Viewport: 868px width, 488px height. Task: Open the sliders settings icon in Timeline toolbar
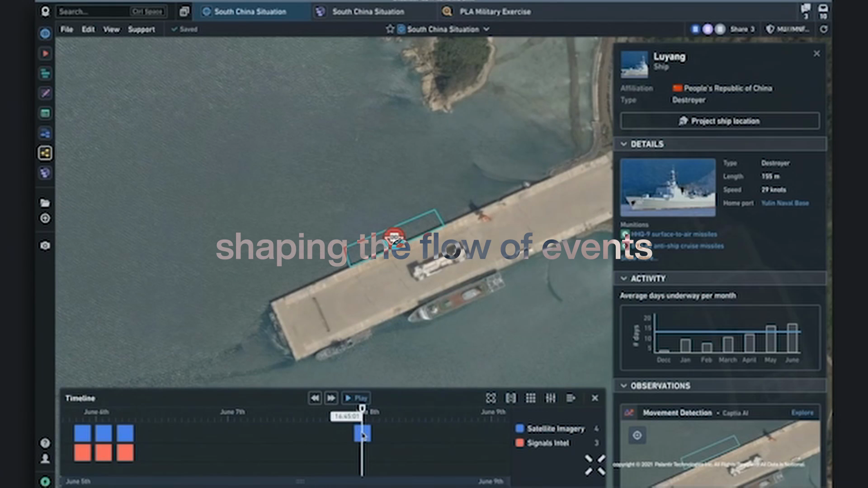(551, 398)
